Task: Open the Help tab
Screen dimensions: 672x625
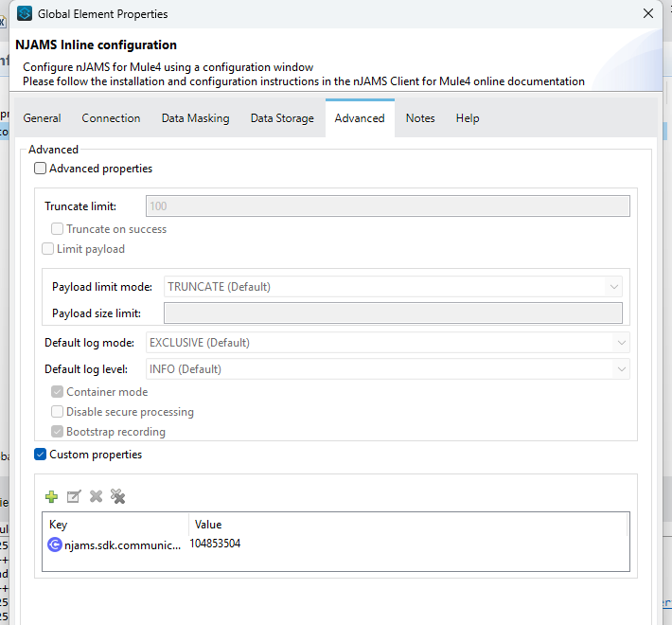Action: pos(468,118)
